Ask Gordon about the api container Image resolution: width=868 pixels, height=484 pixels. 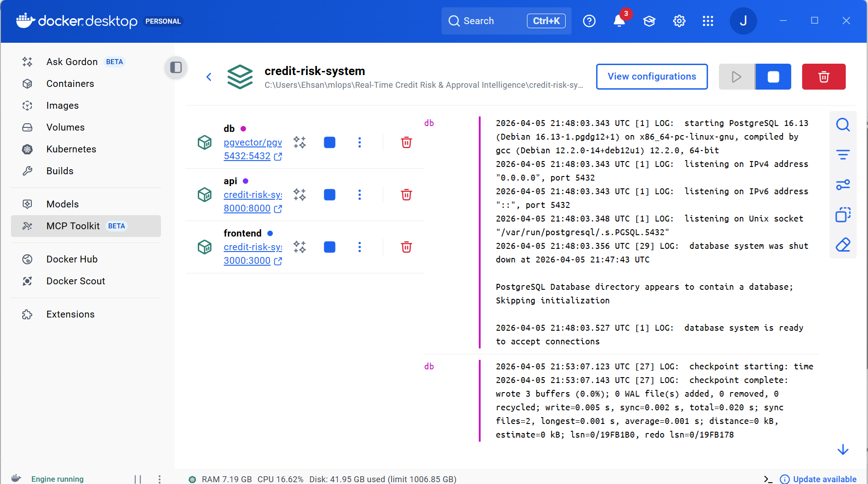[300, 195]
